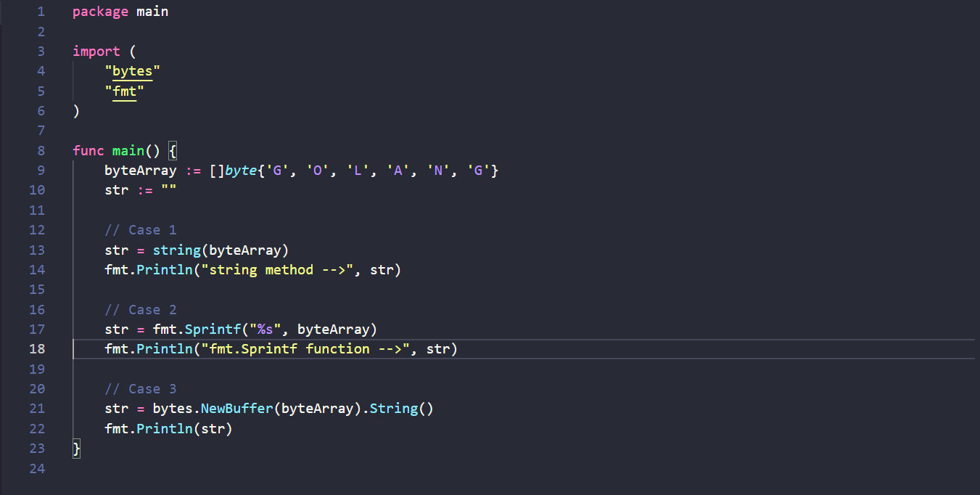Select the underlined fmt import link
Screen dimensions: 980x495
pos(125,91)
